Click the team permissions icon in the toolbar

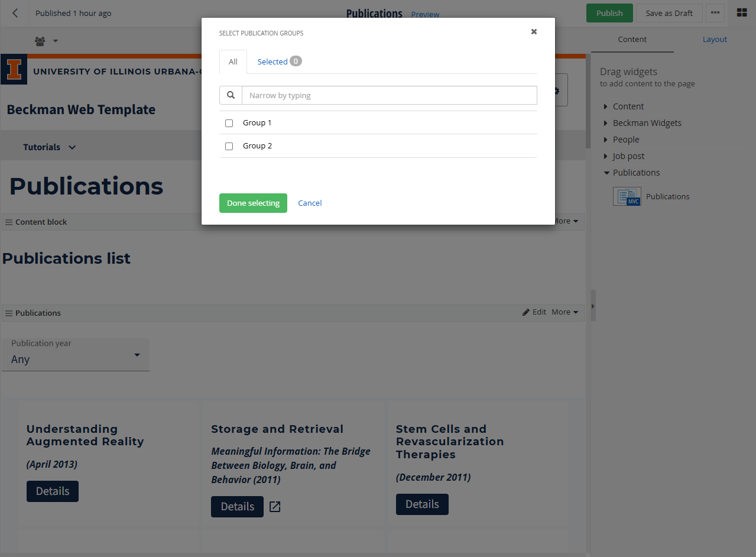click(x=40, y=41)
